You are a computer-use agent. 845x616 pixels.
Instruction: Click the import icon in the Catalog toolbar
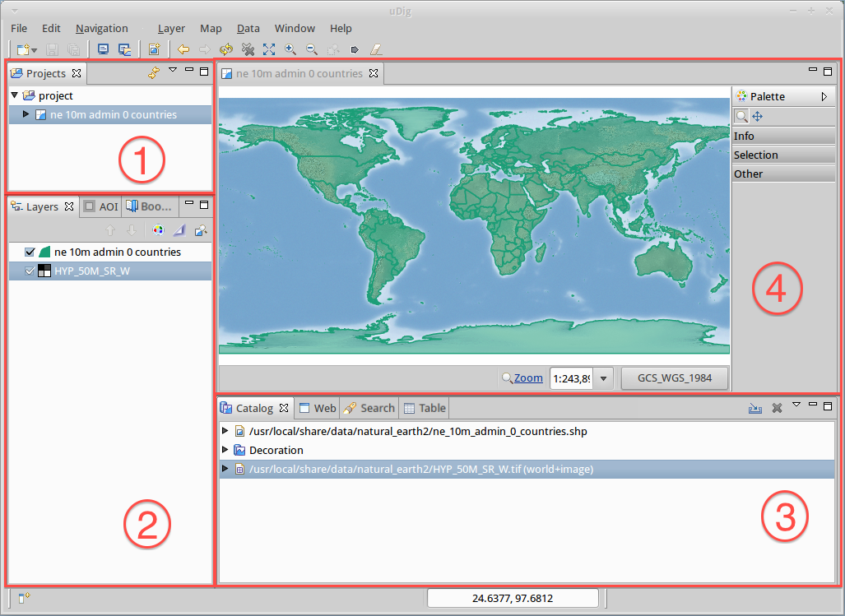pos(755,408)
